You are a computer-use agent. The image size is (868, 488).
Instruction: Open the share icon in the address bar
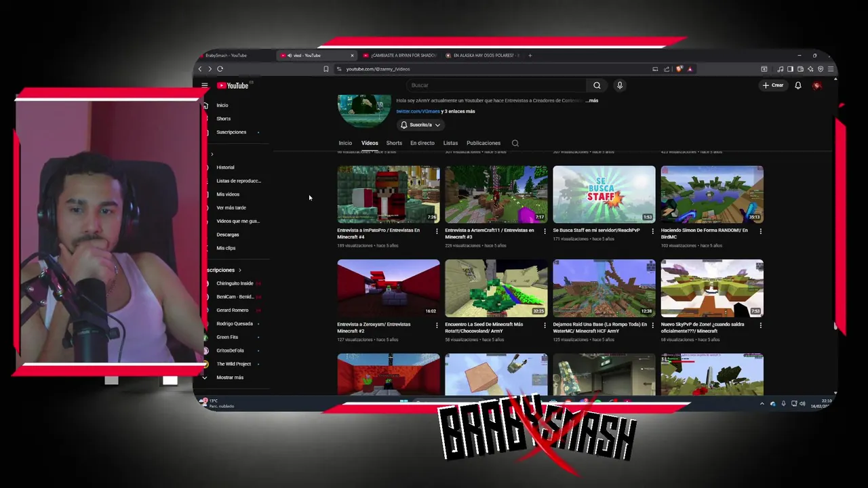tap(667, 68)
